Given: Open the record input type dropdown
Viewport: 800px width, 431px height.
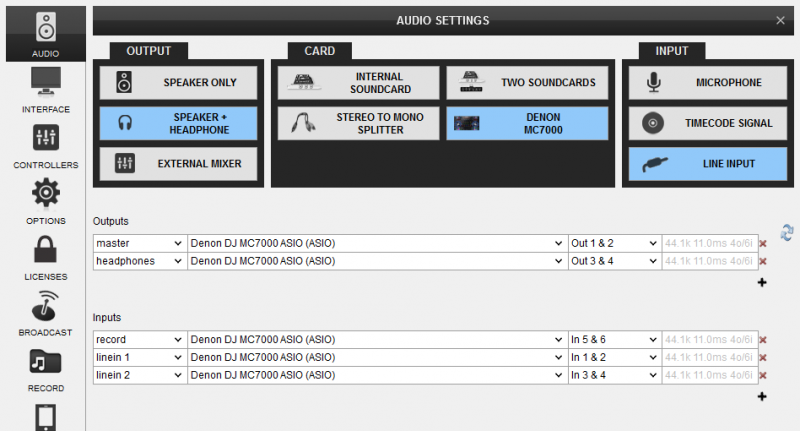Looking at the screenshot, I should [140, 340].
